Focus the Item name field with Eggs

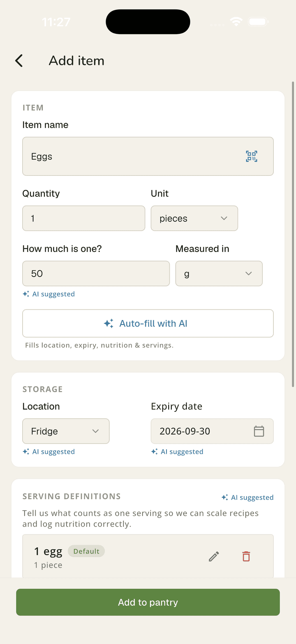coord(148,156)
